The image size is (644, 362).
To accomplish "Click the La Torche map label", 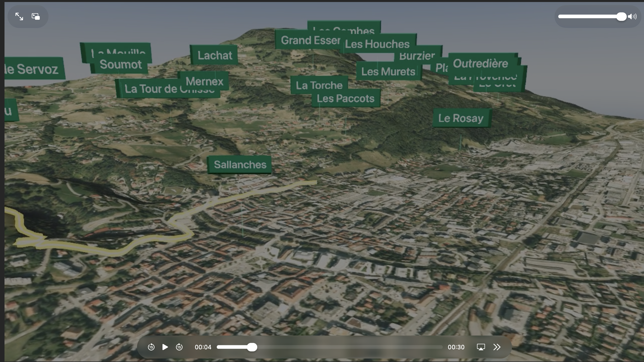I will point(319,85).
